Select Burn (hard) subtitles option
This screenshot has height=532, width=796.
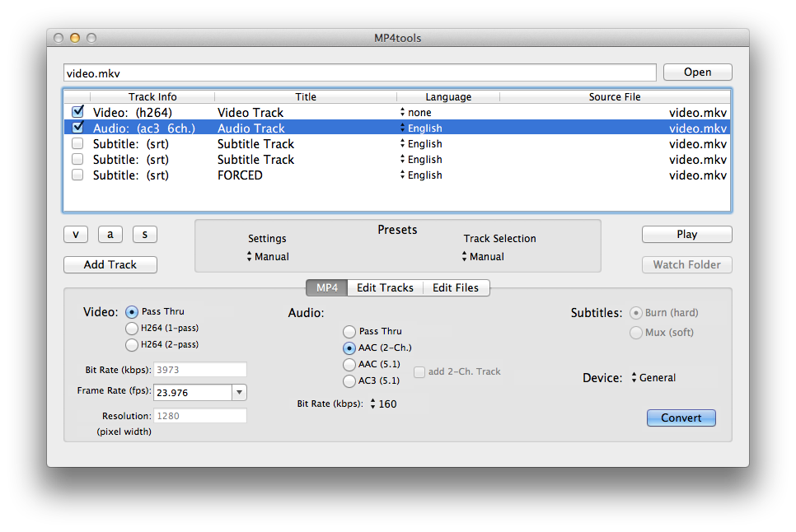coord(635,313)
